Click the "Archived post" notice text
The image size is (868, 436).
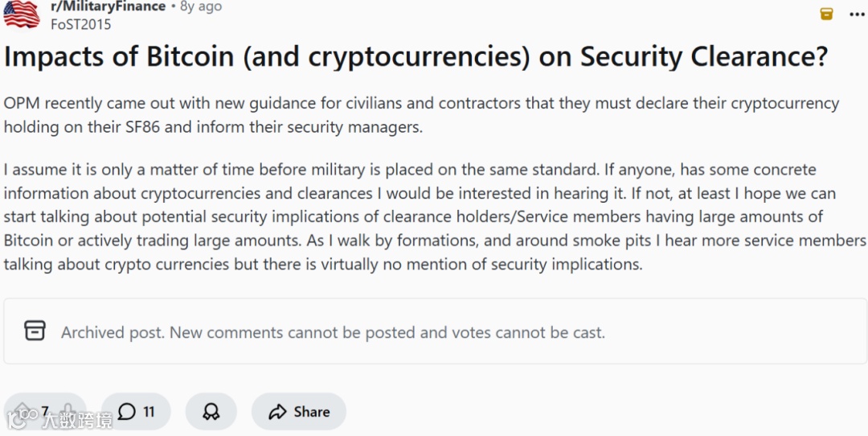333,332
